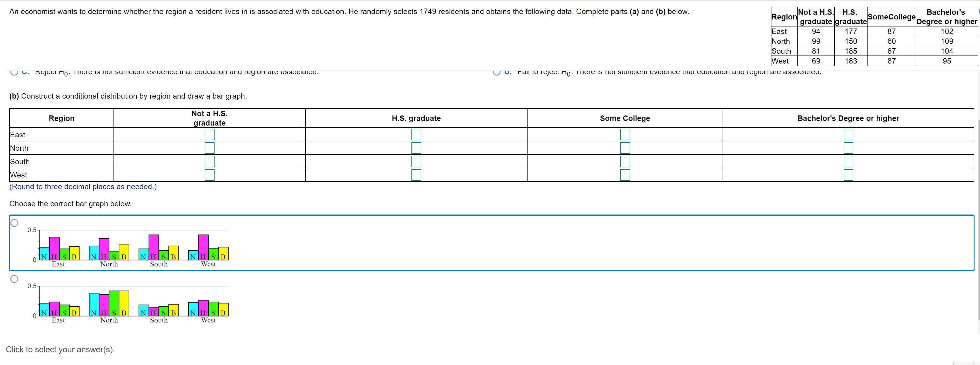
Task: Click the 'Click to select your answer(s)' text
Action: 60,349
